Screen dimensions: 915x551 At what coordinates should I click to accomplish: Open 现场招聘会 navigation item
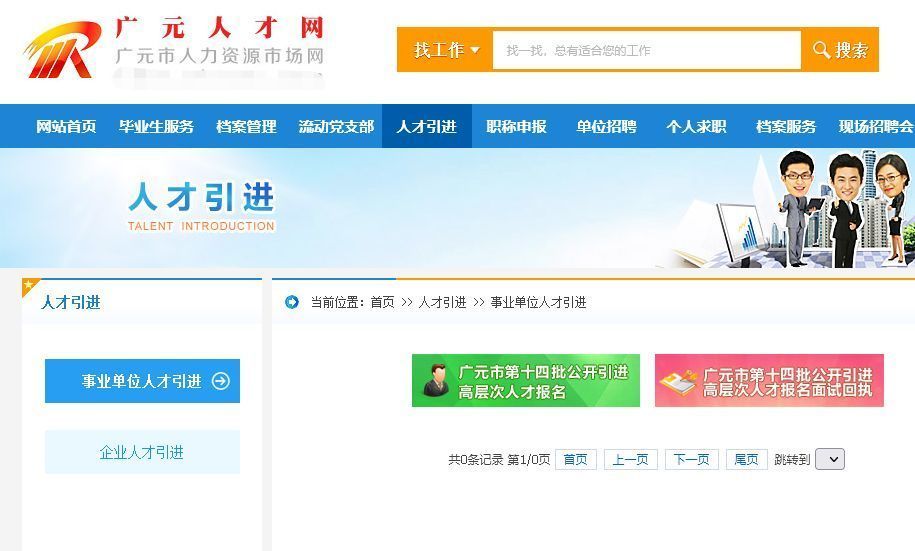click(875, 126)
